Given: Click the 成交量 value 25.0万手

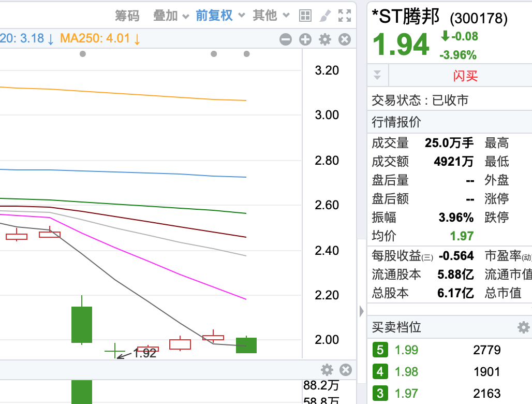Looking at the screenshot, I should [x=449, y=143].
